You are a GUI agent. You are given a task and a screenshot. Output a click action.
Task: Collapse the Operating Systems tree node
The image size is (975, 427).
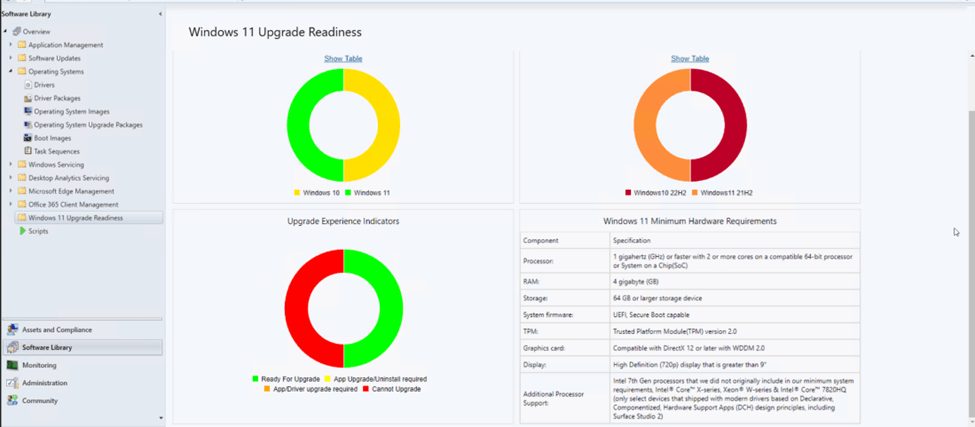point(11,72)
